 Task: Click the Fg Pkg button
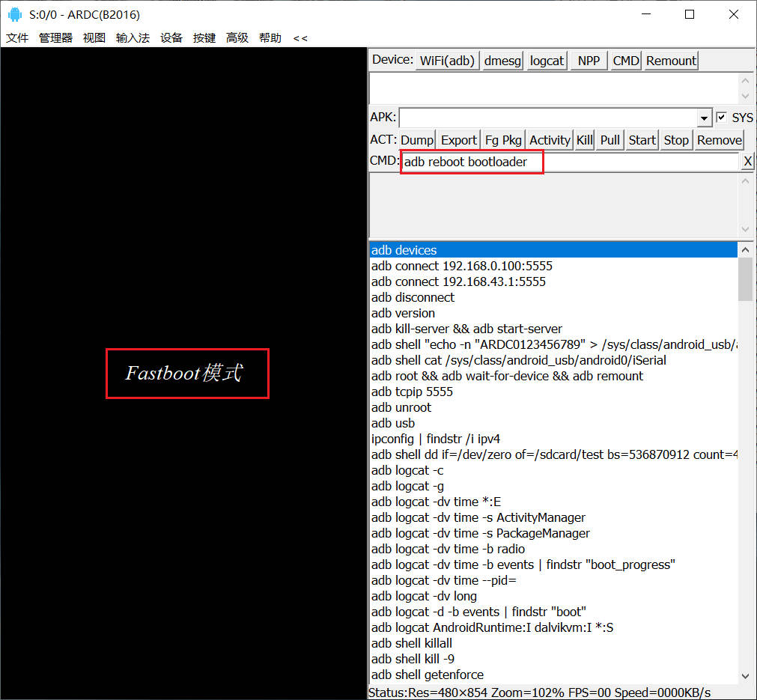pyautogui.click(x=503, y=140)
